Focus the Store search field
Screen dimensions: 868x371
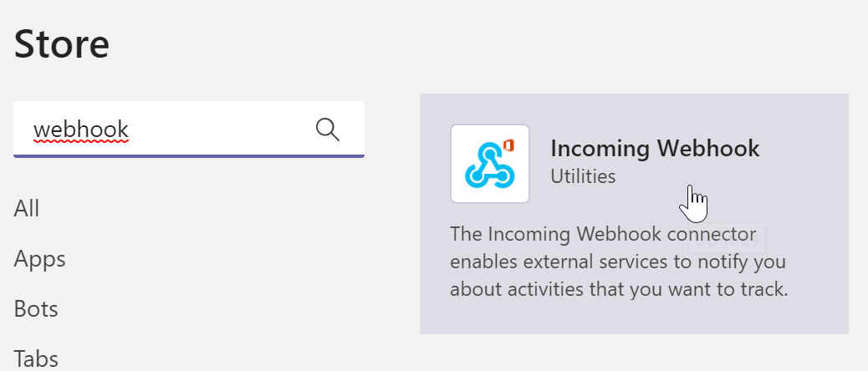(189, 130)
